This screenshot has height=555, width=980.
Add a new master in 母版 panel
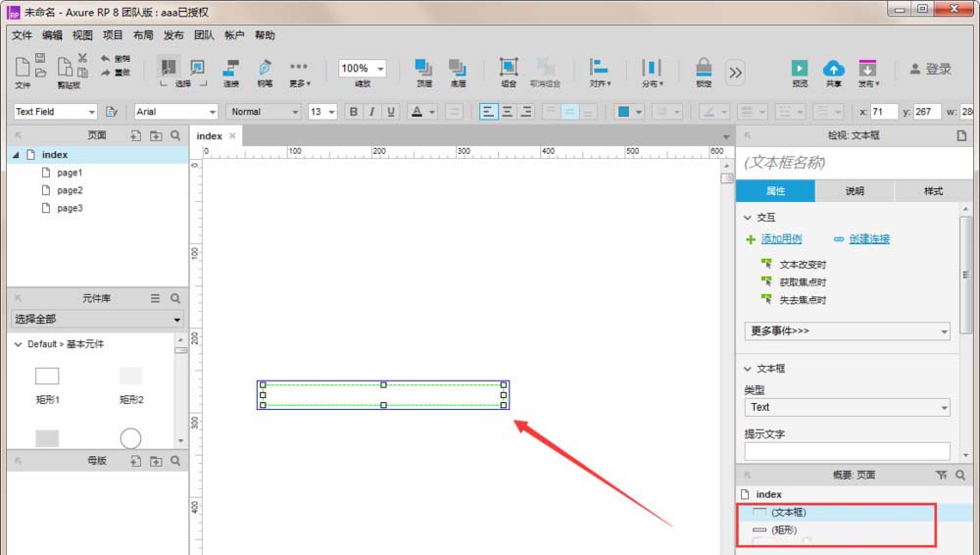tap(135, 461)
